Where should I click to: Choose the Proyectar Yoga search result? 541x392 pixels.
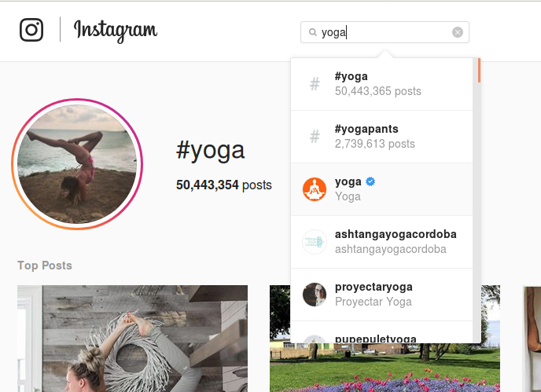tap(382, 295)
